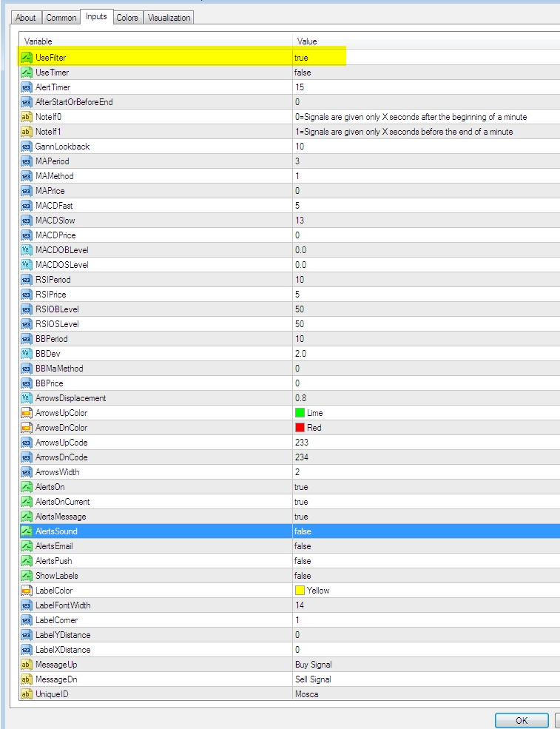Select the icon beside RSIPeriod

point(27,280)
